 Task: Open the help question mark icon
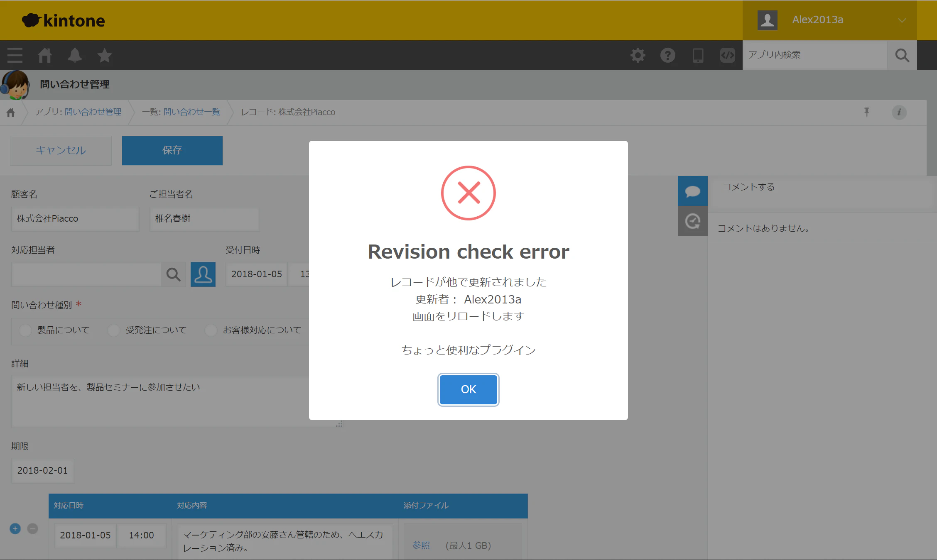(x=668, y=55)
